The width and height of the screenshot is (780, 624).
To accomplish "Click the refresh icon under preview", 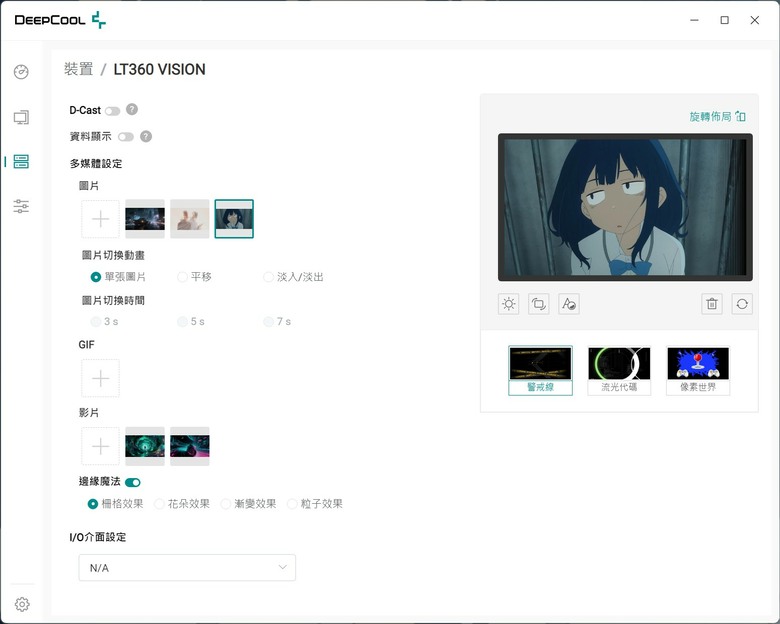I will pyautogui.click(x=742, y=304).
